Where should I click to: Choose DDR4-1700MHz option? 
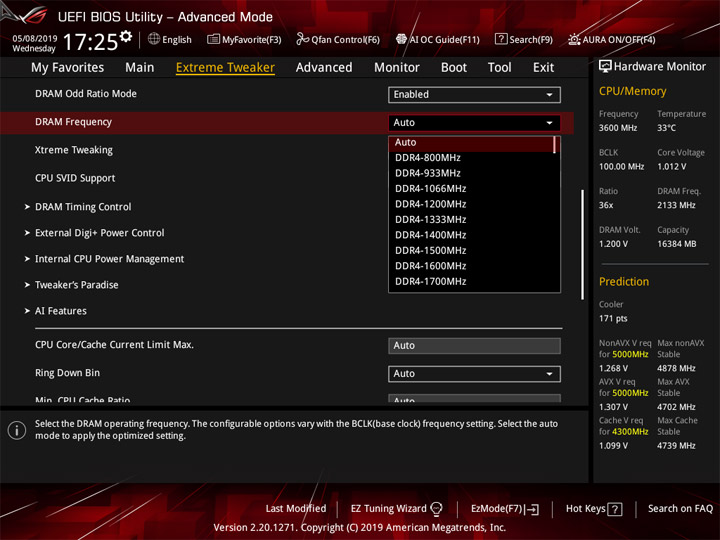(472, 281)
